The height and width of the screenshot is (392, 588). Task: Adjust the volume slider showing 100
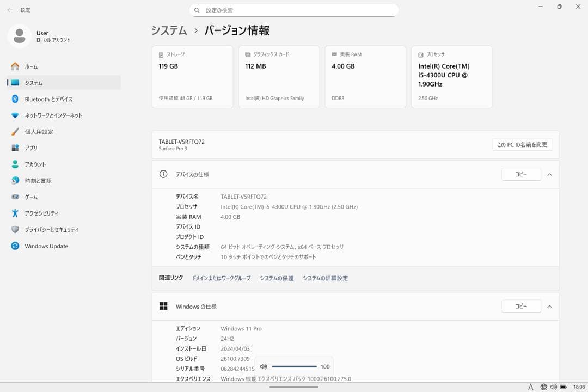294,366
